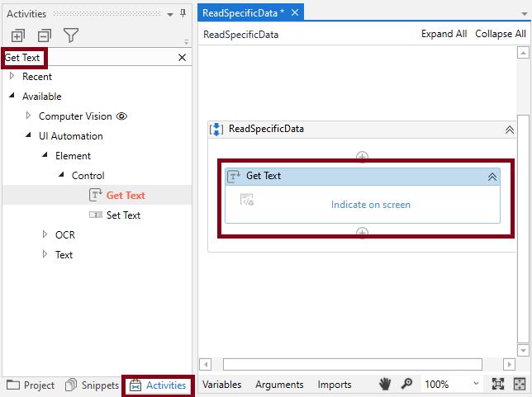Image resolution: width=532 pixels, height=397 pixels.
Task: Expand the Recent tree node
Action: [x=12, y=76]
